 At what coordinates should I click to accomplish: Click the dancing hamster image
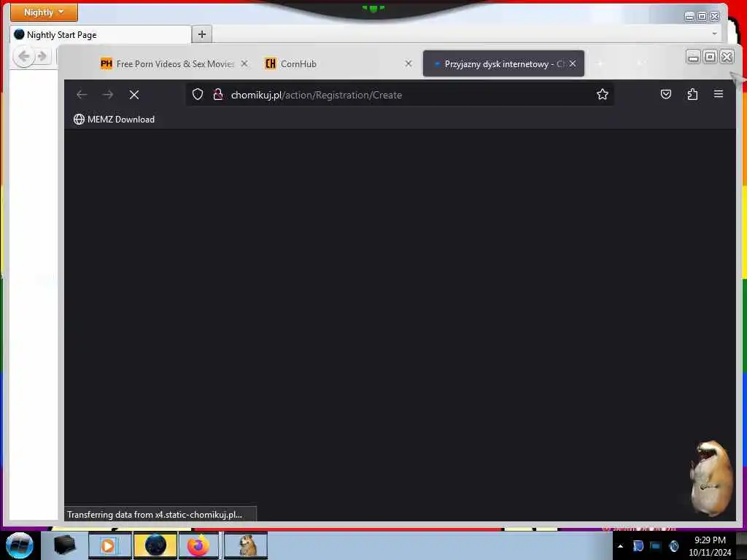point(711,478)
